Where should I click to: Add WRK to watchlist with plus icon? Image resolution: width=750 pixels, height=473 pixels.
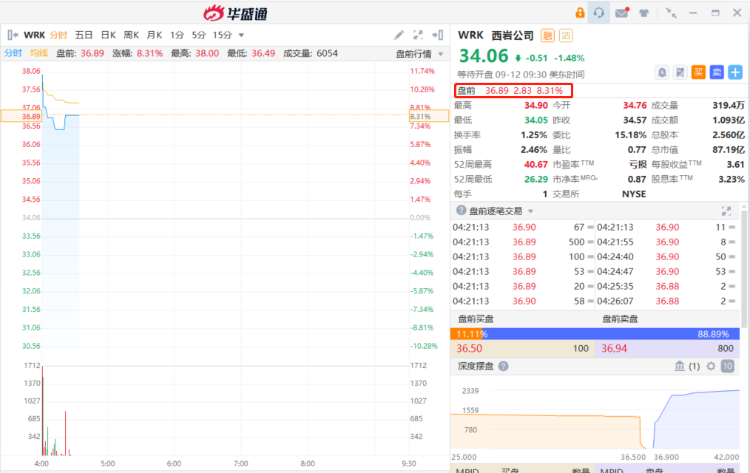pos(735,72)
